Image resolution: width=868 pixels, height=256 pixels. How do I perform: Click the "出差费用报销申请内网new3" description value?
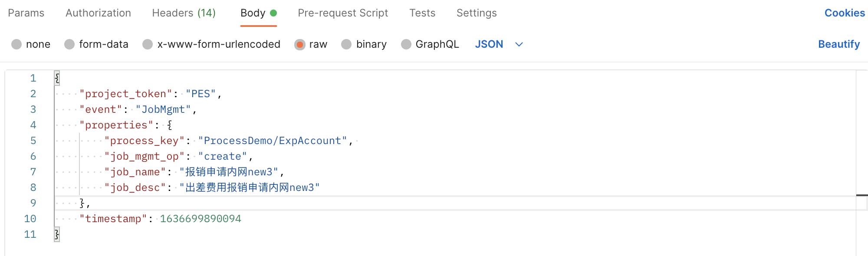[250, 187]
